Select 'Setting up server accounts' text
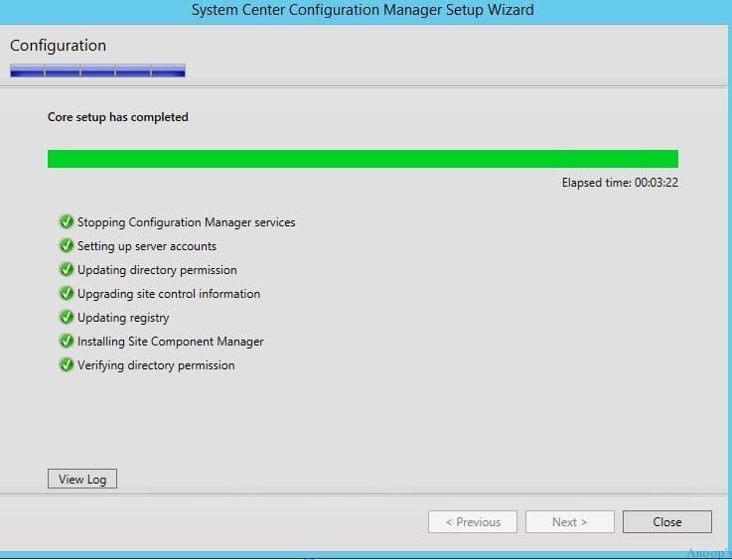This screenshot has height=560, width=732. coord(147,246)
